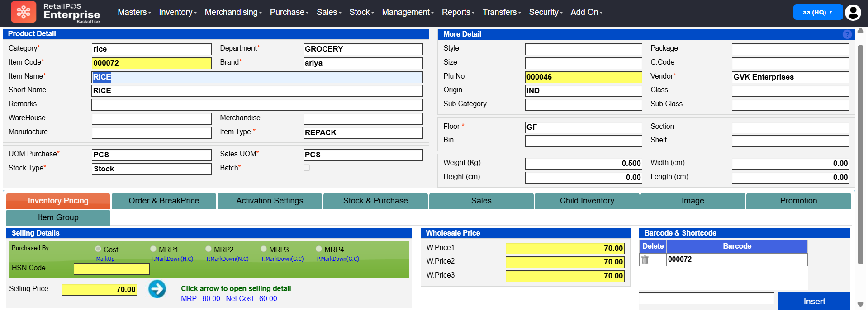
Task: Open the user profile avatar icon
Action: tap(853, 12)
